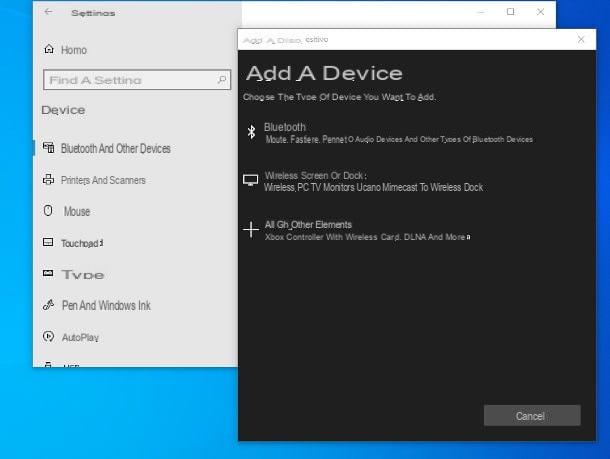Viewport: 610px width, 459px height.
Task: Click the Home house icon
Action: click(x=49, y=49)
